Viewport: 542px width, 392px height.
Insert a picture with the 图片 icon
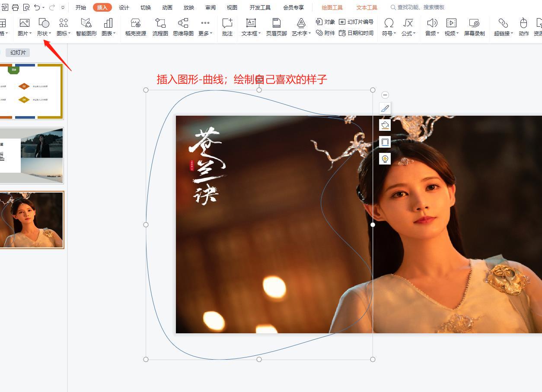click(24, 23)
